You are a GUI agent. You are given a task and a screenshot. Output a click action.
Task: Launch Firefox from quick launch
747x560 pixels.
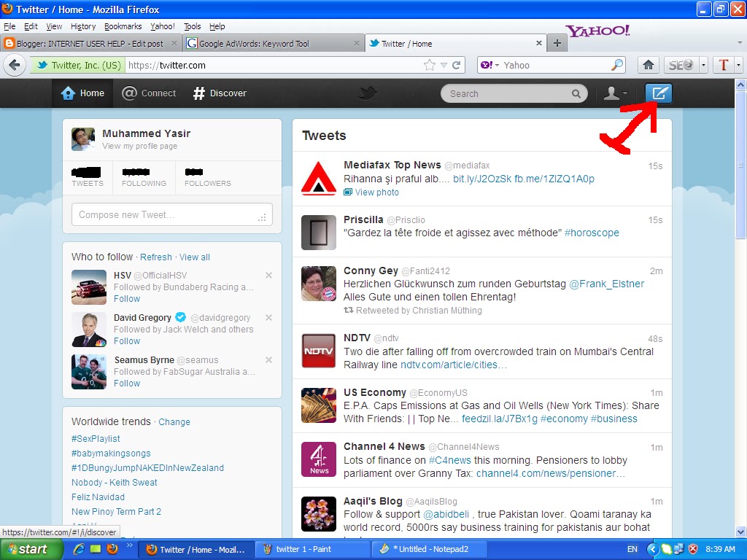click(x=112, y=548)
